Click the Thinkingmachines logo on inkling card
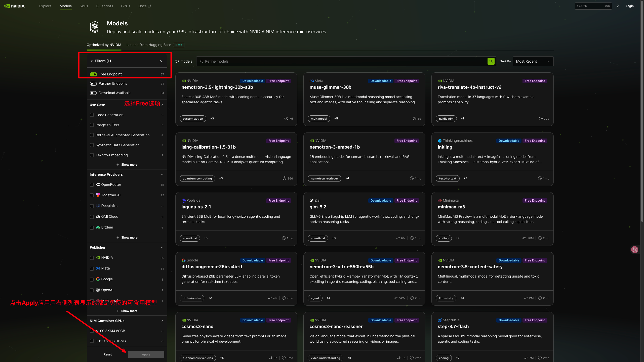This screenshot has height=362, width=644. 440,141
